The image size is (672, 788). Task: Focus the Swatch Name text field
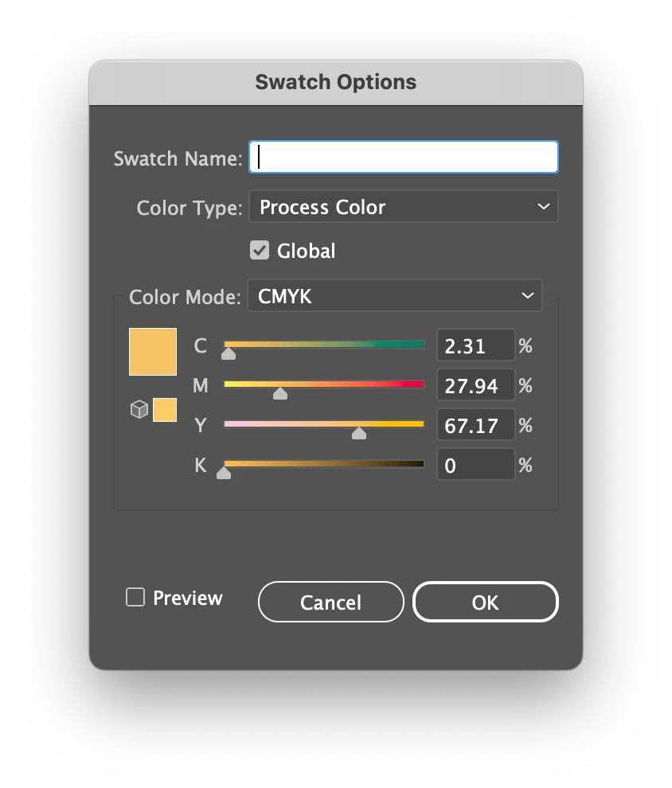tap(404, 158)
